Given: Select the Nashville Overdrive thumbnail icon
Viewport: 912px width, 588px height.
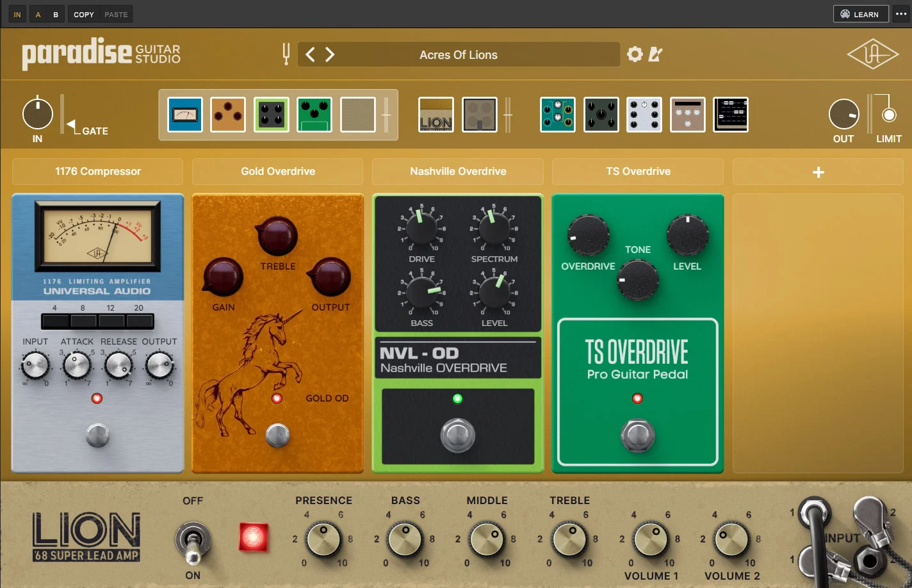Looking at the screenshot, I should click(x=272, y=115).
